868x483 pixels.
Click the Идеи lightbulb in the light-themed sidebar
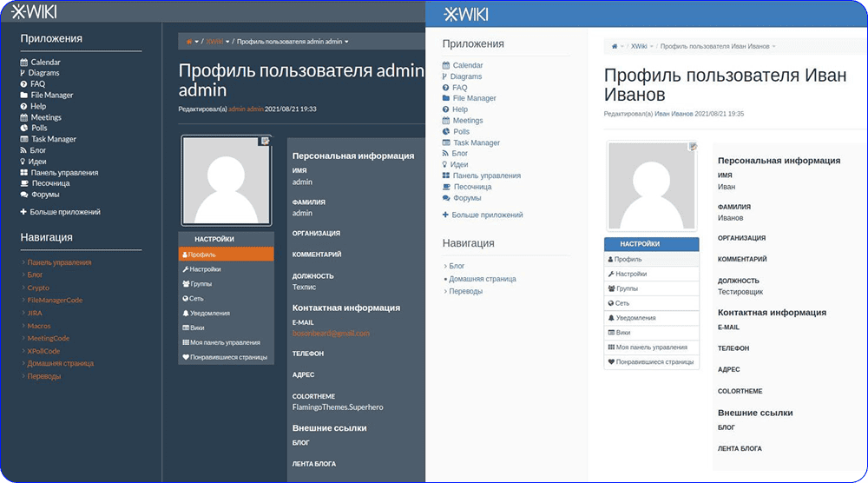click(446, 164)
